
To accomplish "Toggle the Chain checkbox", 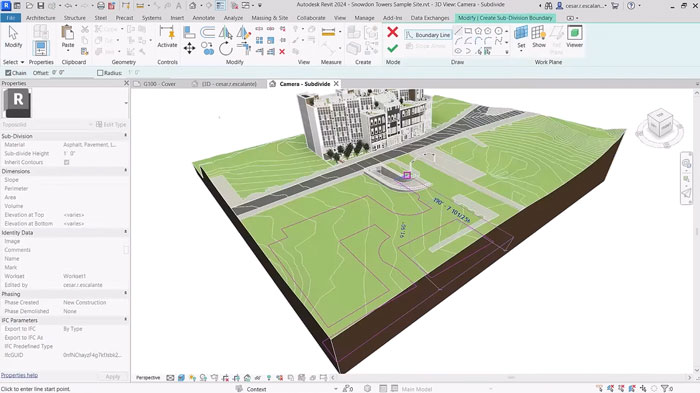I will [x=8, y=73].
